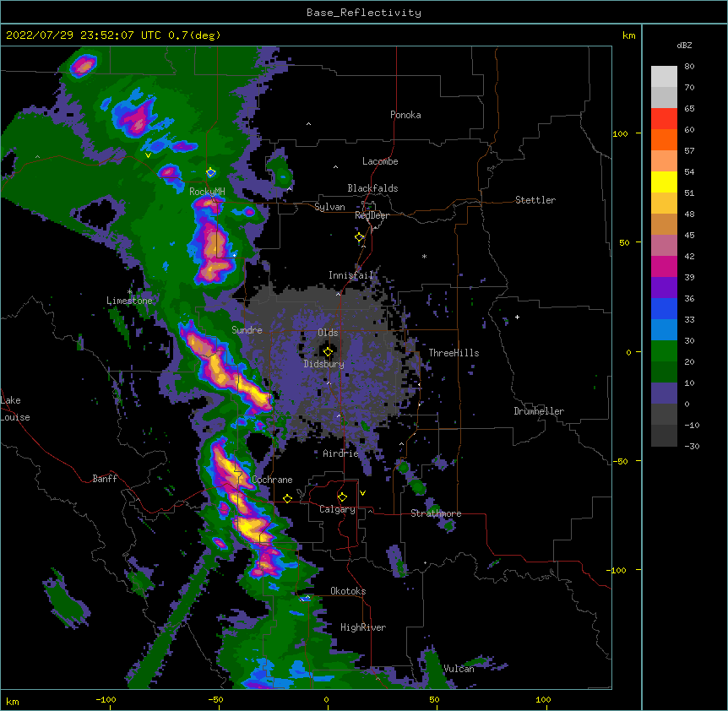Click the white caret marker west of Lacombe
The height and width of the screenshot is (711, 728).
coord(335,166)
